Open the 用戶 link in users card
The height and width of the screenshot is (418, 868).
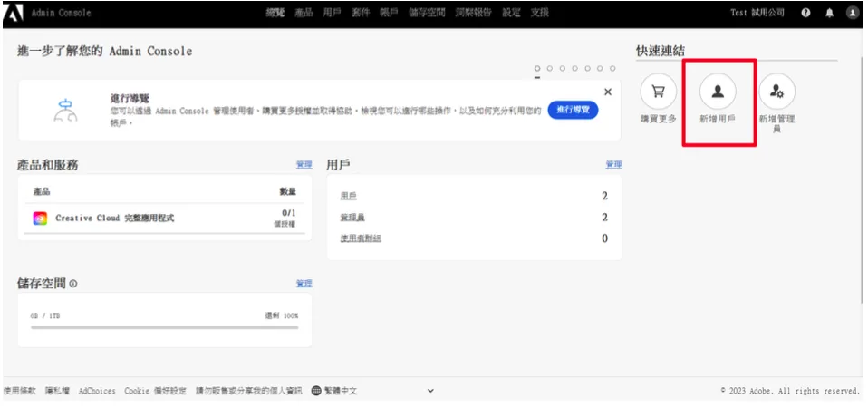pos(349,196)
